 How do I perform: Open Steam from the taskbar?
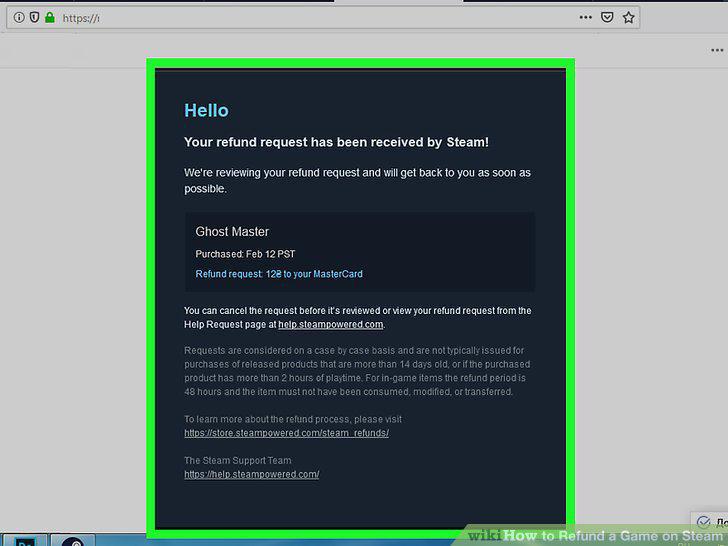click(x=73, y=540)
